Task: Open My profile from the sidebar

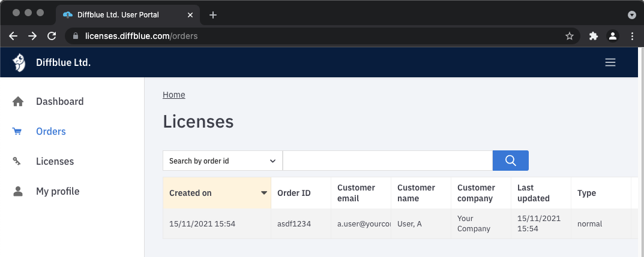Action: click(x=58, y=192)
